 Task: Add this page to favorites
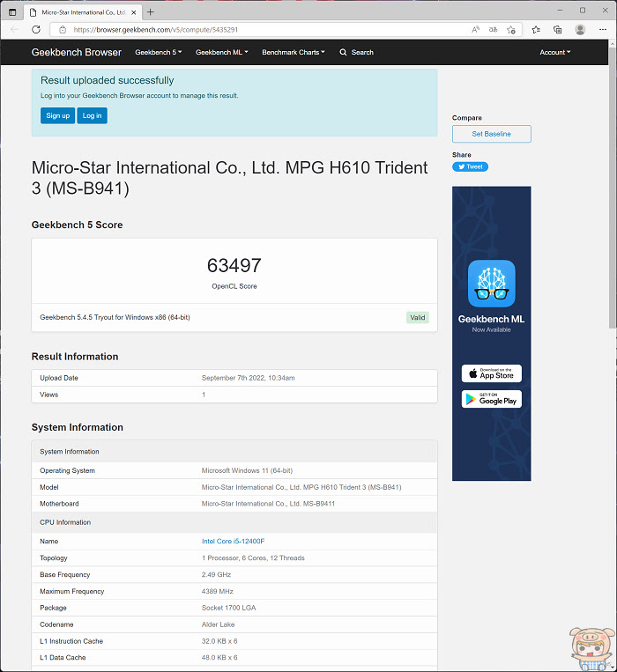[510, 30]
